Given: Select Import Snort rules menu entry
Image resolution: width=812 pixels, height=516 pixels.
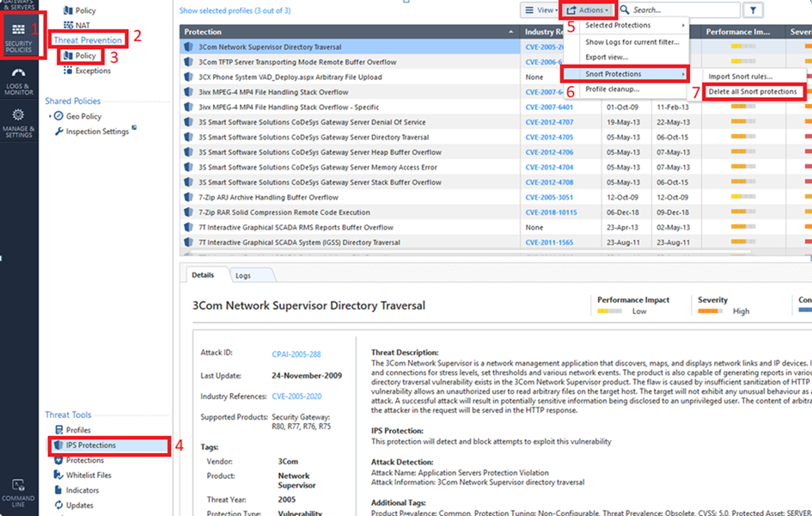Looking at the screenshot, I should [740, 77].
